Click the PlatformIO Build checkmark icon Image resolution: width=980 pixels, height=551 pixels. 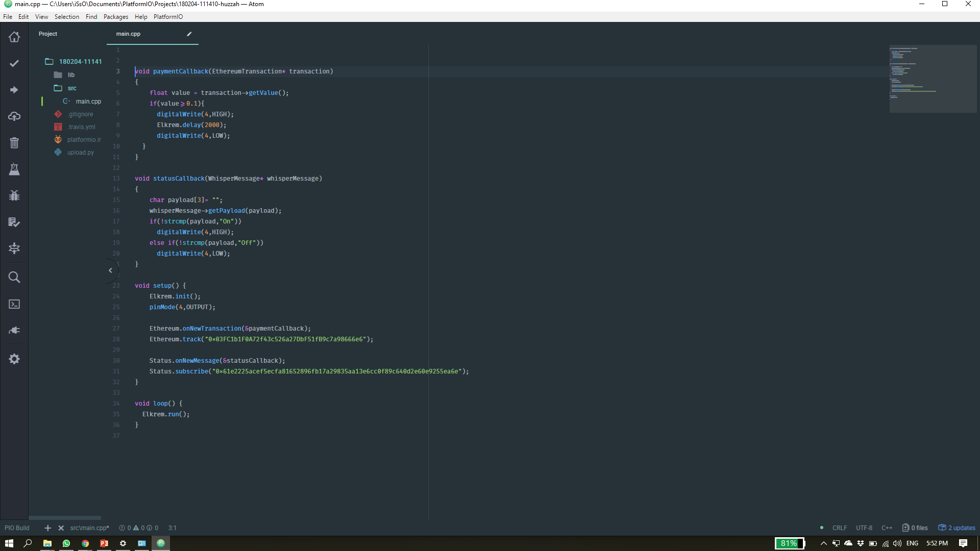tap(14, 63)
